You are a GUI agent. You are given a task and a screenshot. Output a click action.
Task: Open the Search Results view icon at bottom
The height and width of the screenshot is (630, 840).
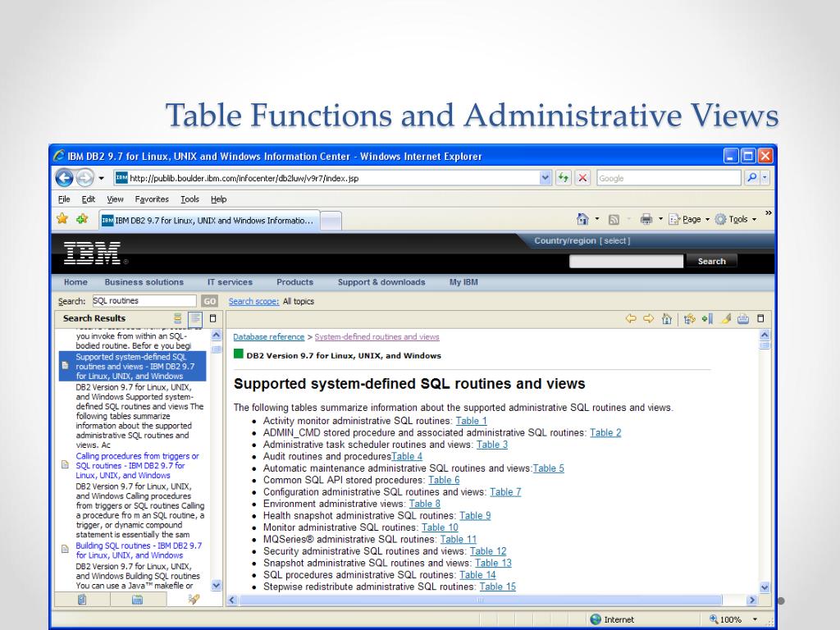coord(194,600)
